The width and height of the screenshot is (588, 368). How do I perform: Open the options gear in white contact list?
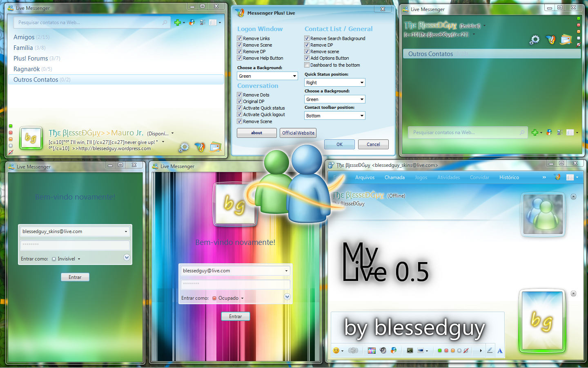coord(184,147)
